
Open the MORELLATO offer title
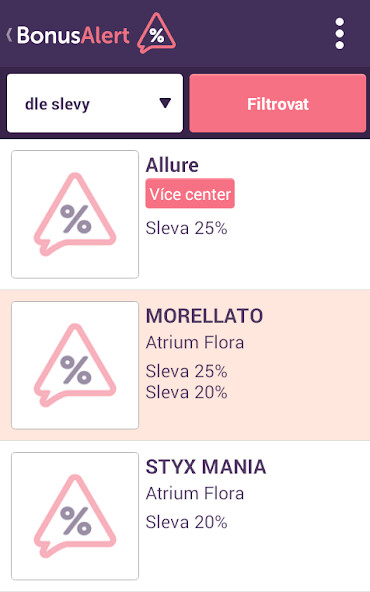pyautogui.click(x=204, y=316)
